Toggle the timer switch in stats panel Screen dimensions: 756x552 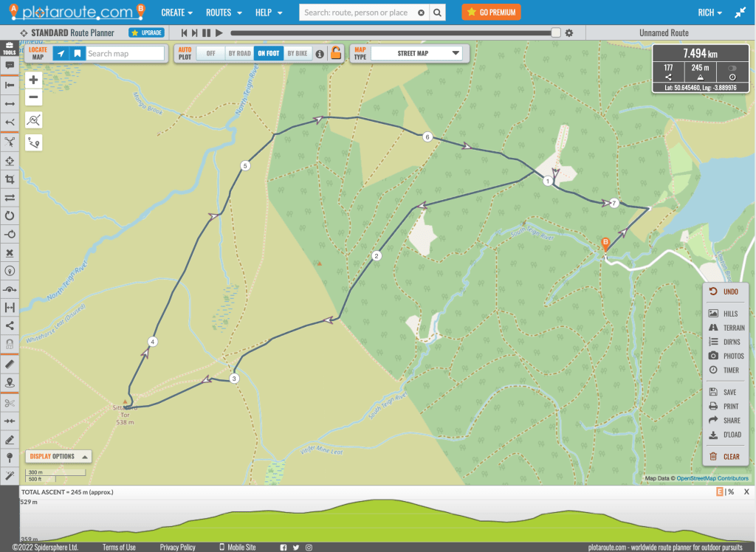pyautogui.click(x=732, y=67)
